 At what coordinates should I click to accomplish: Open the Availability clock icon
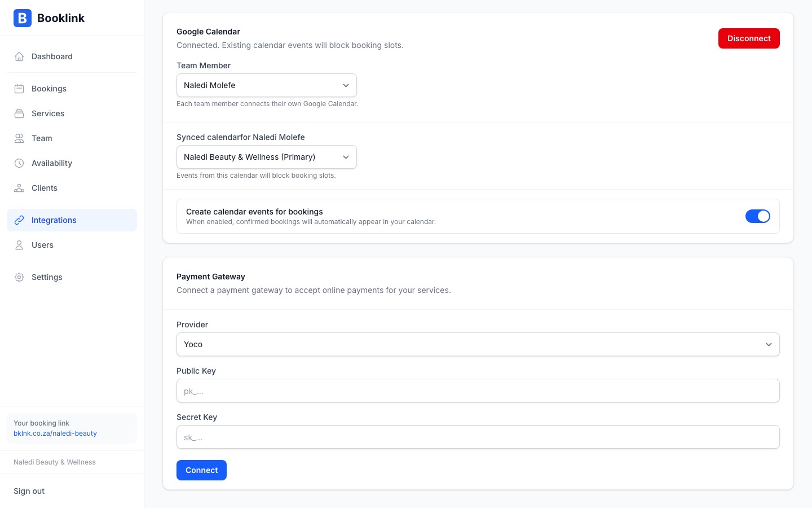coord(19,163)
